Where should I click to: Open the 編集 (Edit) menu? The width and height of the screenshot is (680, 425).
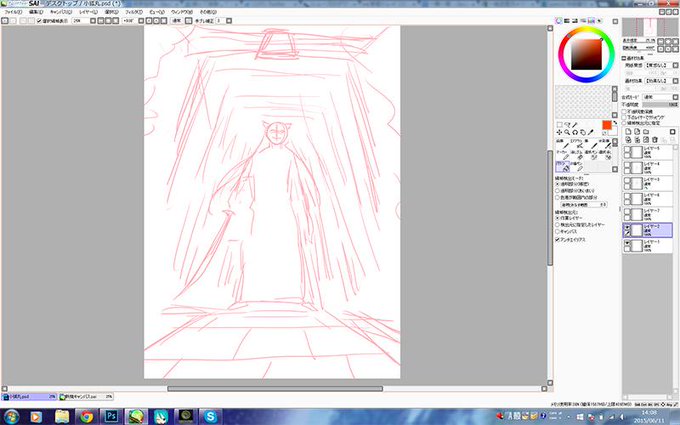[36, 12]
